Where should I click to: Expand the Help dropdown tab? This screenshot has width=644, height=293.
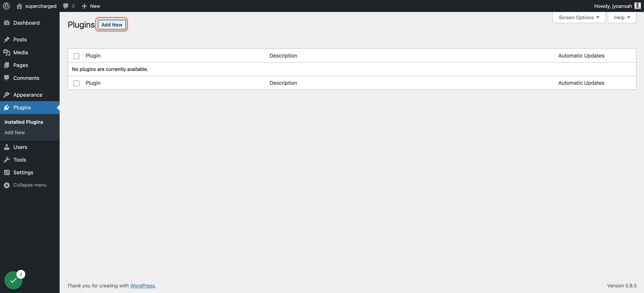coord(622,18)
